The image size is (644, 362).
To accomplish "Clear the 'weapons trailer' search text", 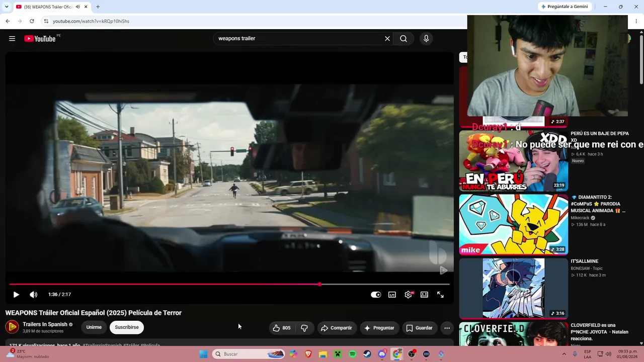I will coord(387,39).
